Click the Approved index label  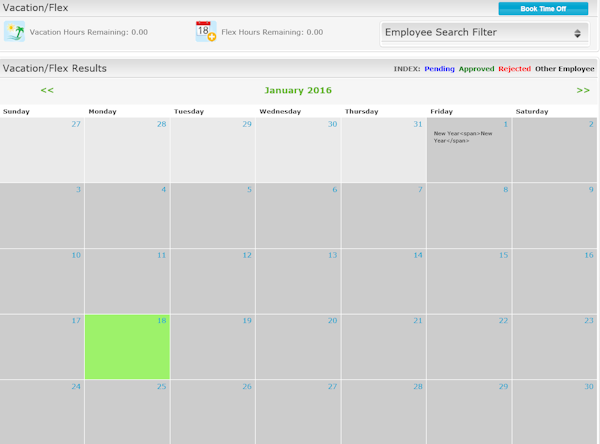click(x=476, y=69)
